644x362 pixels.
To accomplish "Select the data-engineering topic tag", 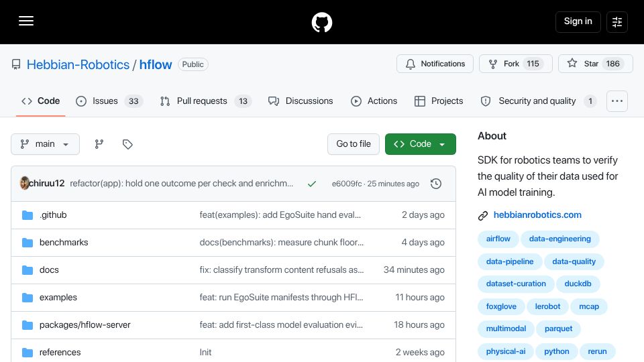I will (559, 239).
